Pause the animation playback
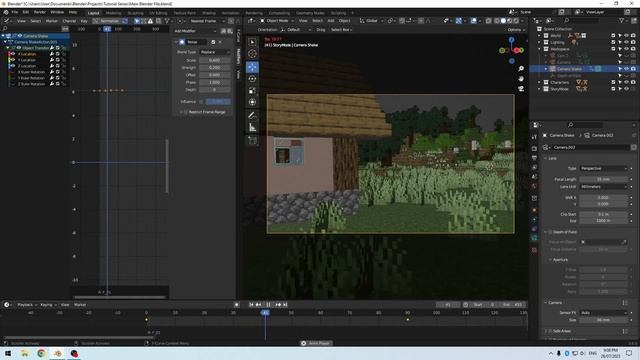The height and width of the screenshot is (360, 640). click(268, 304)
